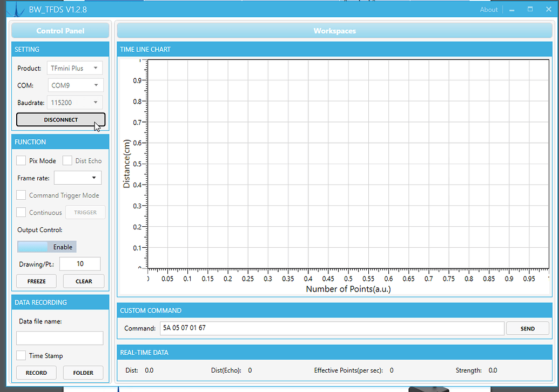
Task: Disable the Output Control Enable switch
Action: point(46,246)
